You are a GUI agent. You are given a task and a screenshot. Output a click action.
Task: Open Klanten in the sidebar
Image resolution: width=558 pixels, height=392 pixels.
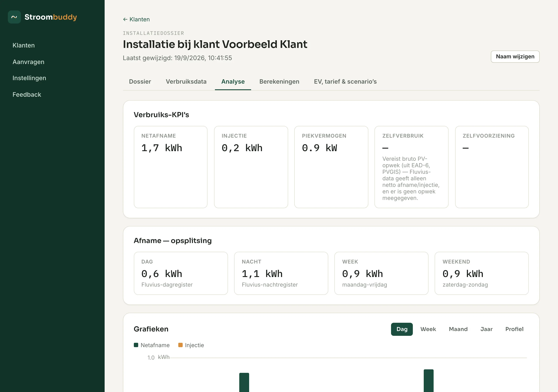(24, 46)
